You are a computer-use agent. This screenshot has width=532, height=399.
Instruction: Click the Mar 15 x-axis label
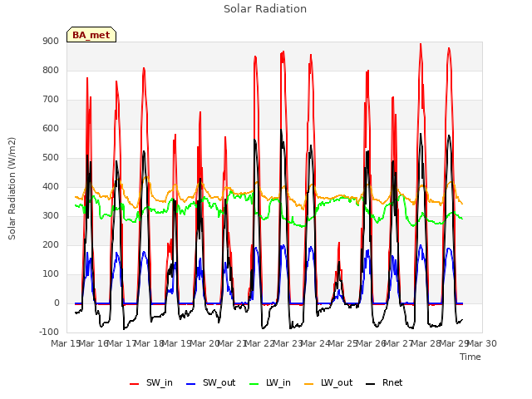click(66, 343)
